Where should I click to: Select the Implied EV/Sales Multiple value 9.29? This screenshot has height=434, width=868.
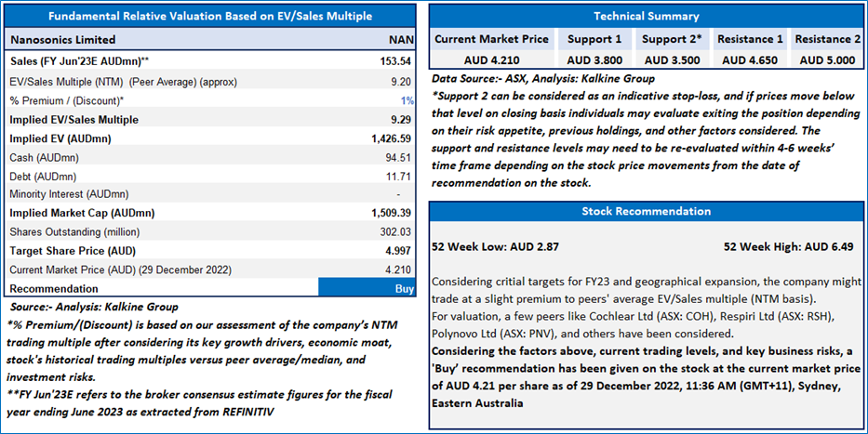tap(400, 119)
